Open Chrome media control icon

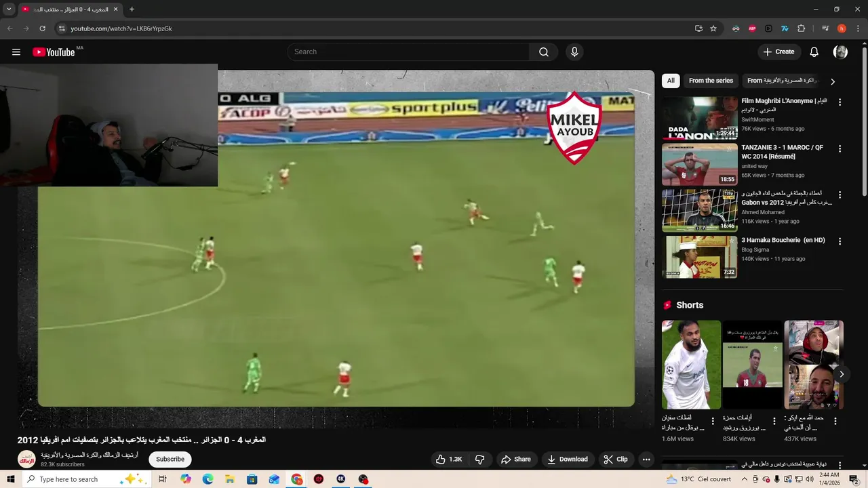point(825,28)
